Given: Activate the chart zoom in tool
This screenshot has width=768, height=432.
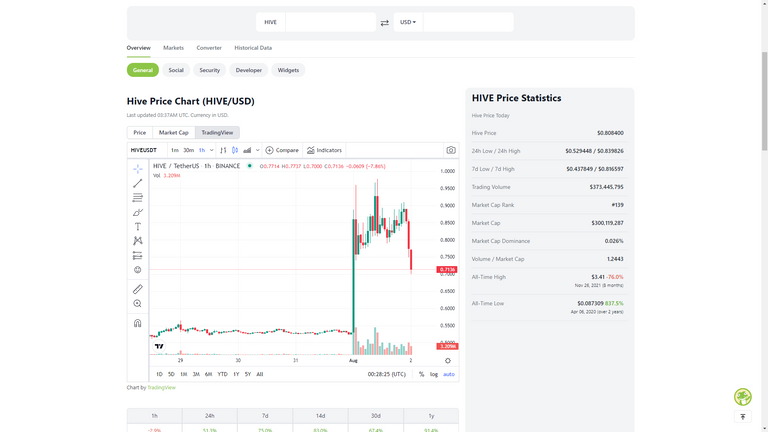Looking at the screenshot, I should click(x=138, y=304).
